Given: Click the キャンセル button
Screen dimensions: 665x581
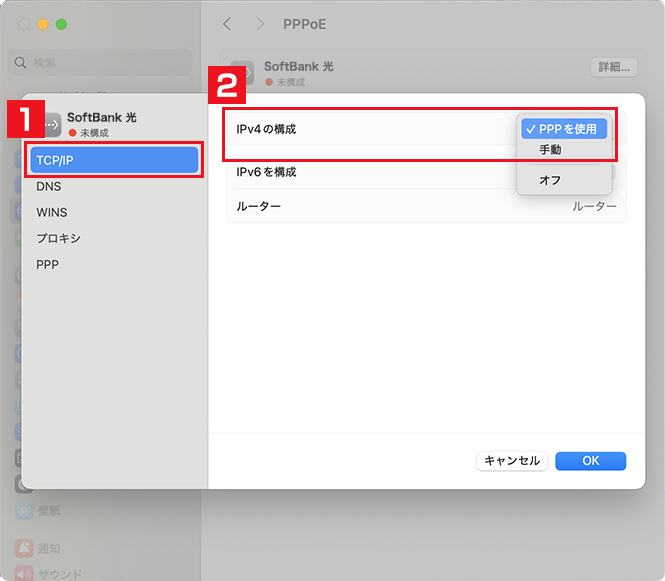Looking at the screenshot, I should tap(511, 461).
